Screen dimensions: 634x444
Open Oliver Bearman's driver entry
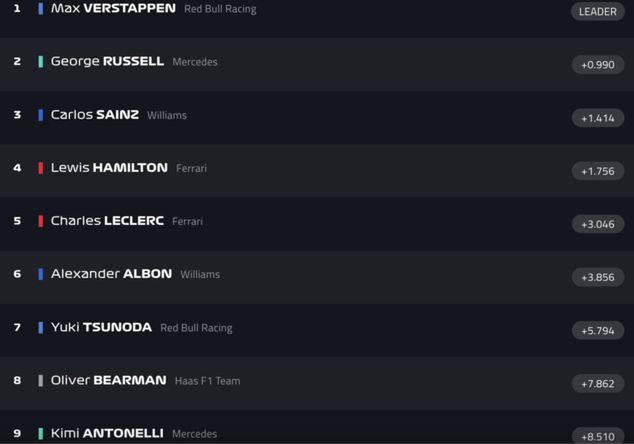pos(108,380)
